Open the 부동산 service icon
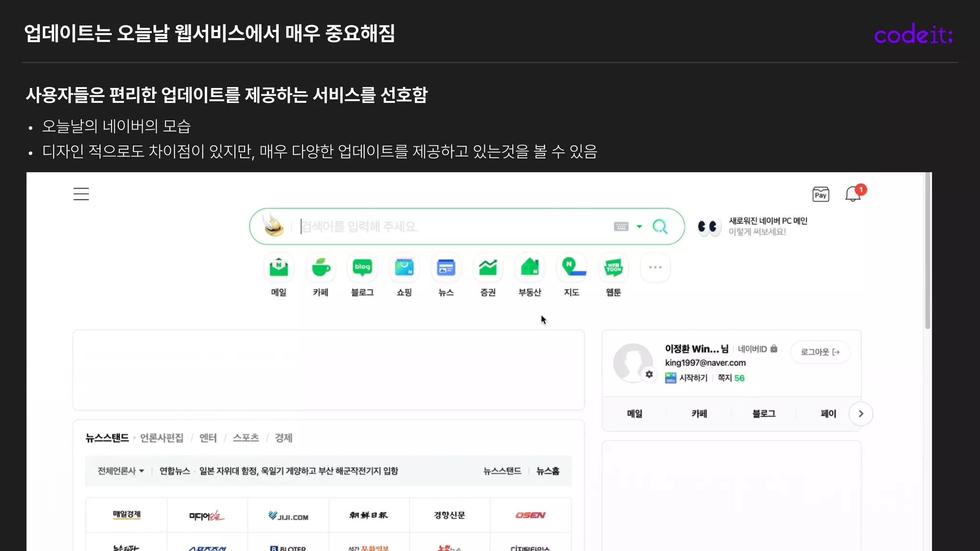Image resolution: width=980 pixels, height=551 pixels. pyautogui.click(x=530, y=267)
